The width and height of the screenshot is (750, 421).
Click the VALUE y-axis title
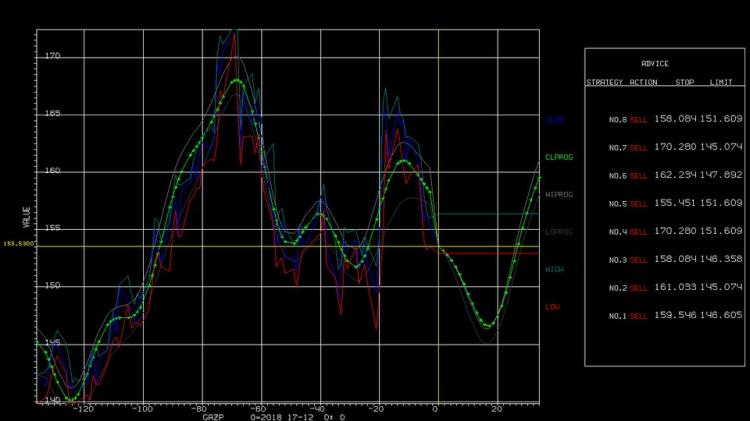pyautogui.click(x=26, y=217)
